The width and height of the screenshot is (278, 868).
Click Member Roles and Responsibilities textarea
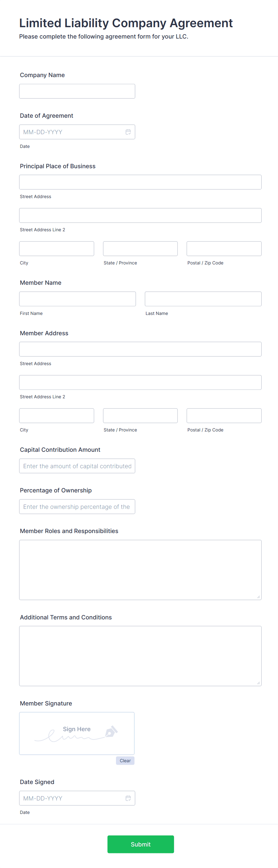pos(140,570)
